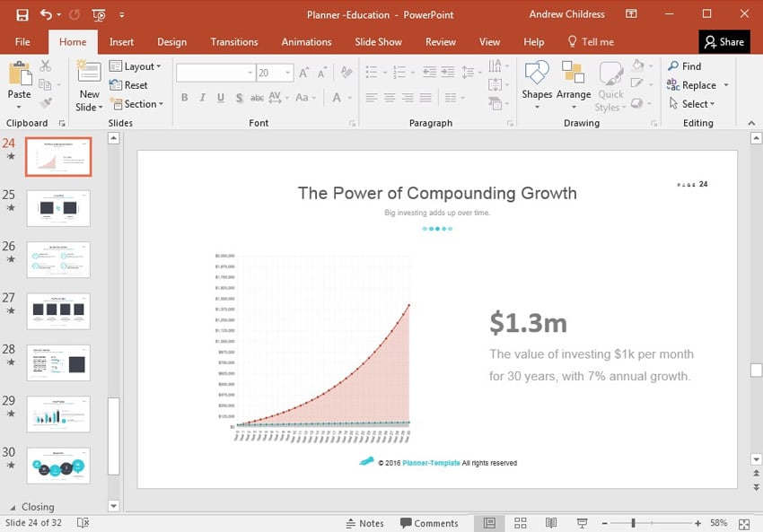Viewport: 763px width, 532px height.
Task: Select slide 27 thumbnail
Action: point(58,310)
